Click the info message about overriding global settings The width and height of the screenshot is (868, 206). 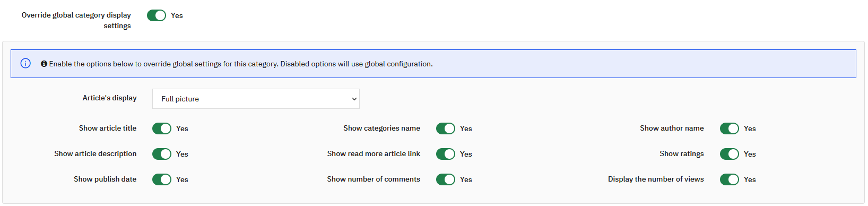pos(241,64)
